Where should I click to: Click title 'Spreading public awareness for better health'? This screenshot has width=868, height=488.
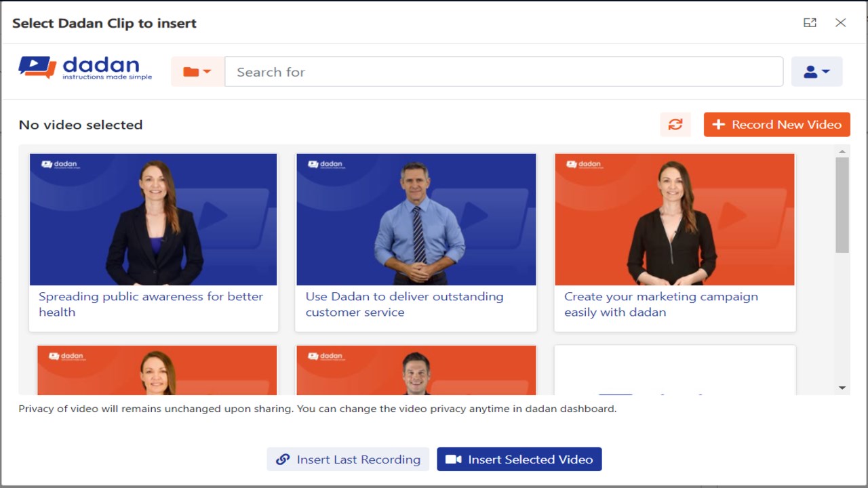coord(151,304)
